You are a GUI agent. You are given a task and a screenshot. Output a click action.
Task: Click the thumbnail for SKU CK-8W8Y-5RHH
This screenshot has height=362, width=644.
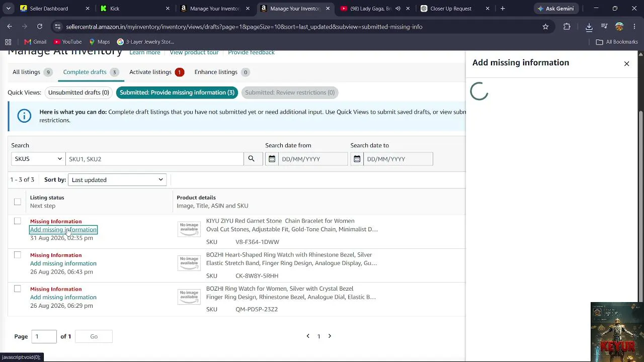(x=189, y=262)
